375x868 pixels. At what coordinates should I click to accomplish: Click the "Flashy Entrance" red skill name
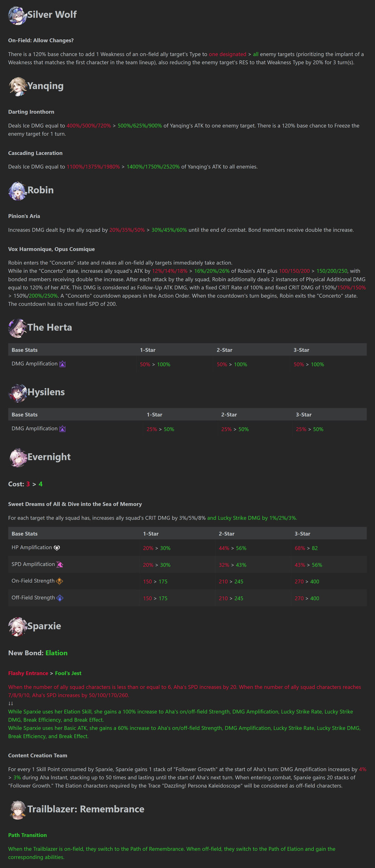point(28,673)
